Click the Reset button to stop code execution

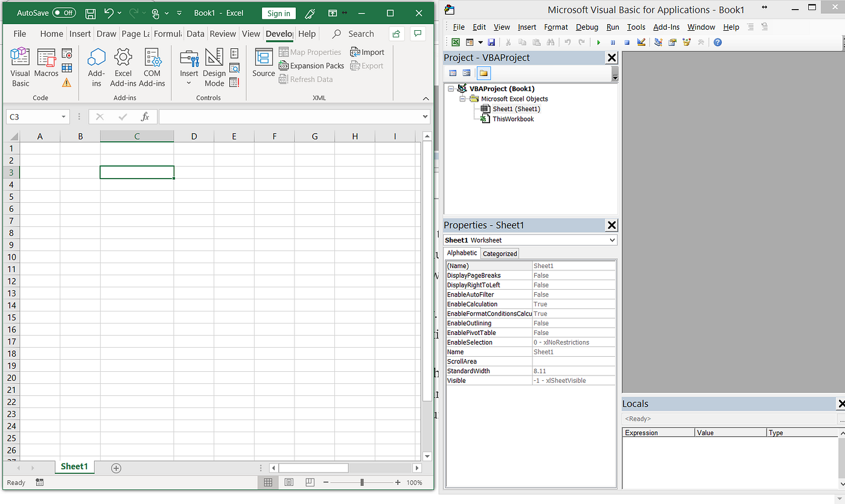pyautogui.click(x=626, y=42)
